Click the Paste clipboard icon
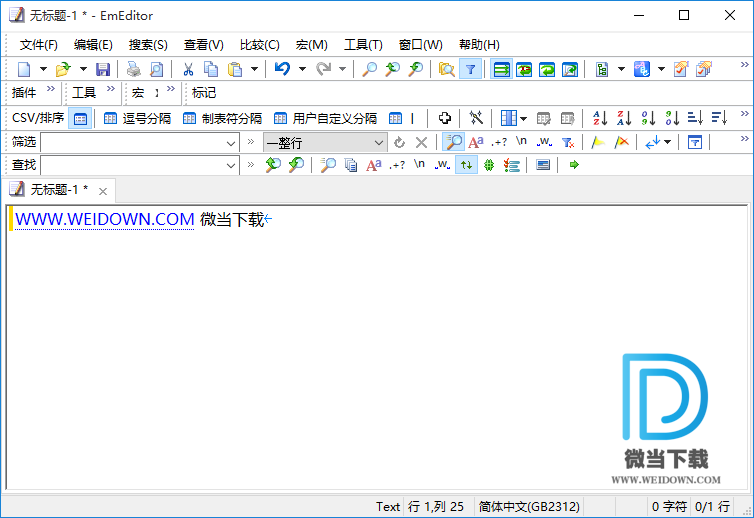Image resolution: width=754 pixels, height=518 pixels. coord(235,69)
